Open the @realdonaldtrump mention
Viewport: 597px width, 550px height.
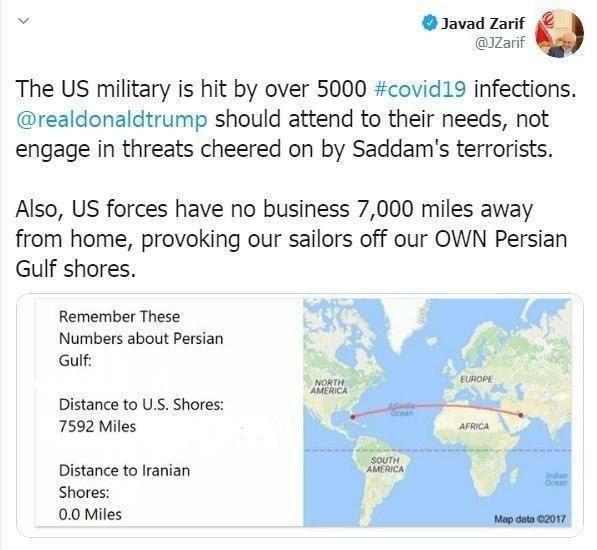[112, 119]
